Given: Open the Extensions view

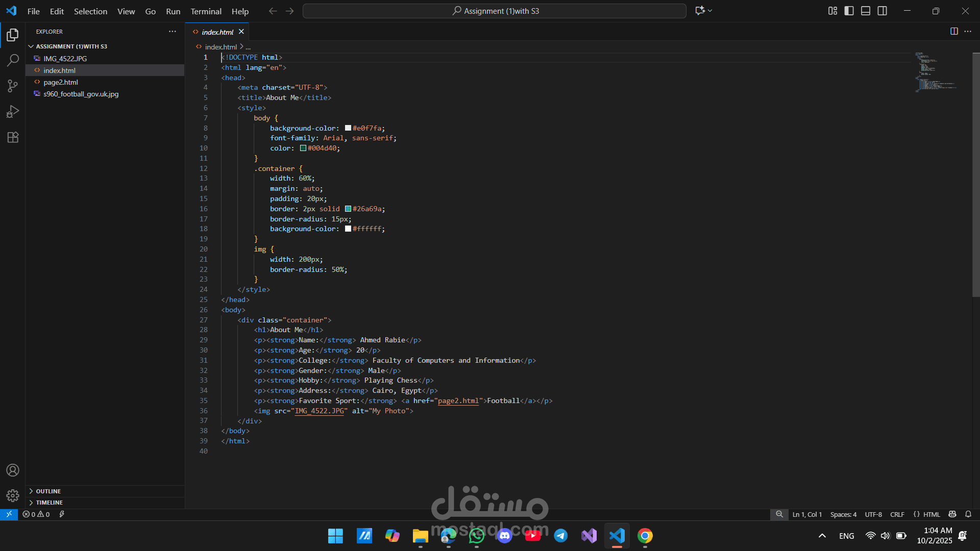Looking at the screenshot, I should click(x=13, y=137).
